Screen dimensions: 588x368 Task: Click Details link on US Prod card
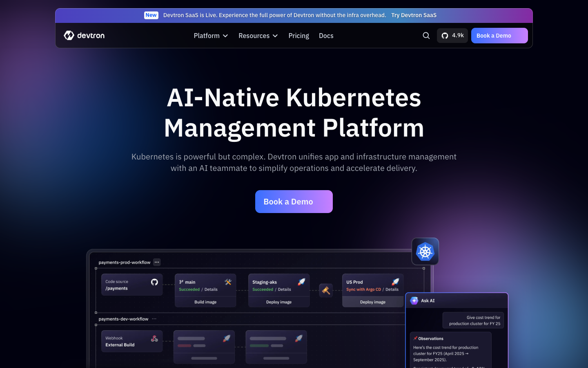coord(392,289)
